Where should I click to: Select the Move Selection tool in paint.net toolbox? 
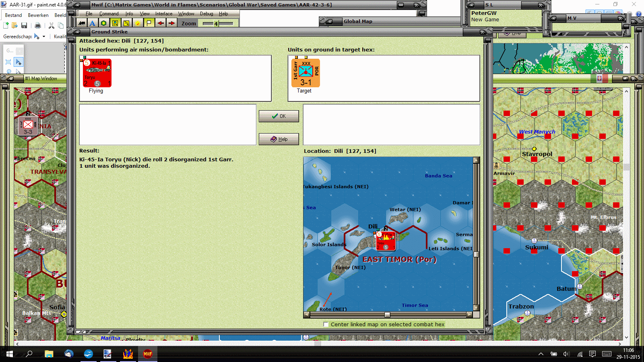(19, 62)
